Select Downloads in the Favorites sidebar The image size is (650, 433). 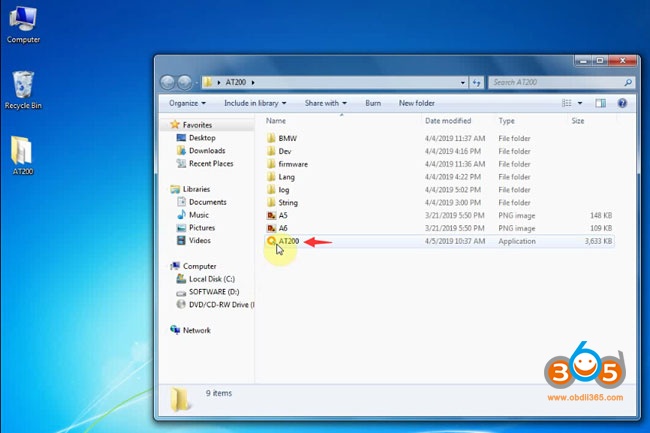207,151
